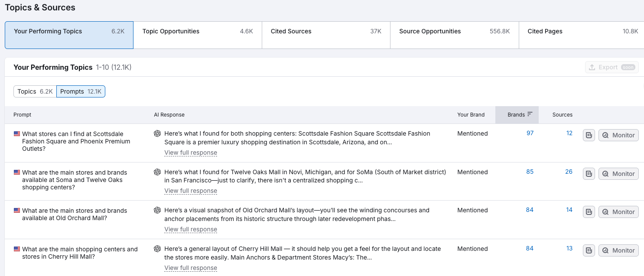
Task: Click the AI Response column header
Action: [x=169, y=115]
